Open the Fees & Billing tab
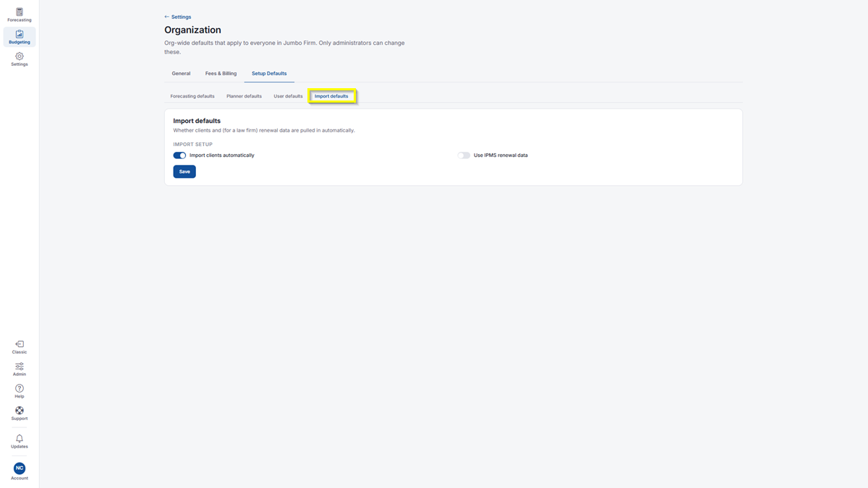 click(x=221, y=74)
